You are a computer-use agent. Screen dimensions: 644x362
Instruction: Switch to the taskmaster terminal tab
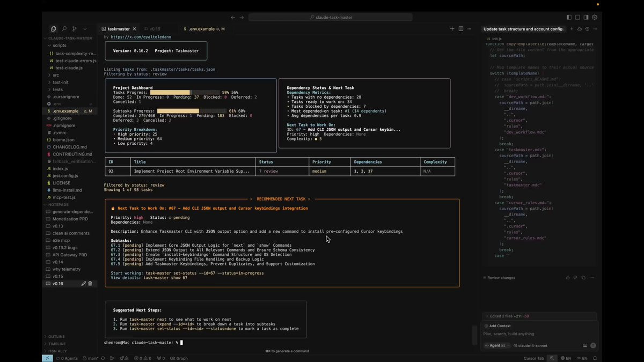[x=118, y=29]
